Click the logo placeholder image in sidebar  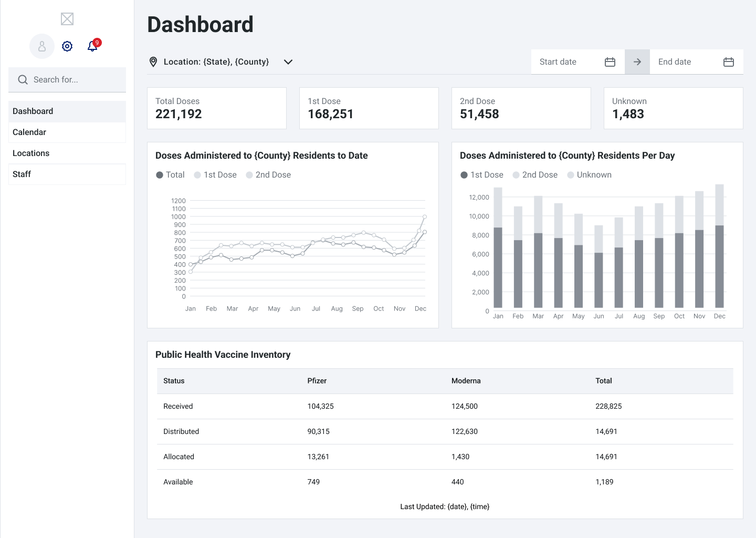pos(67,19)
